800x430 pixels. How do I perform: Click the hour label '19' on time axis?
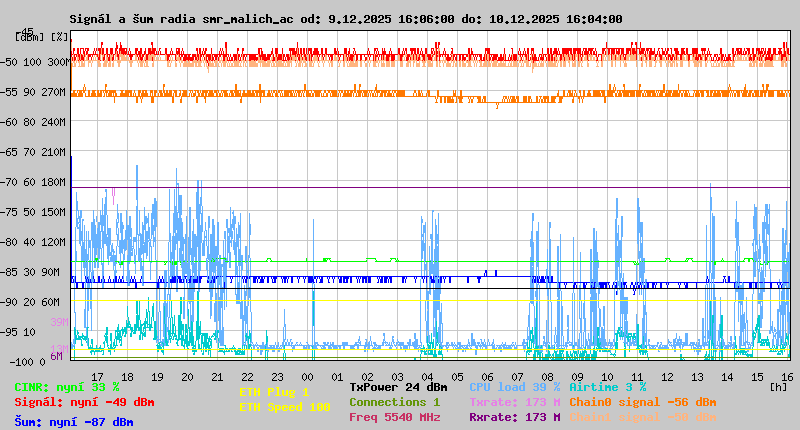coord(157,377)
